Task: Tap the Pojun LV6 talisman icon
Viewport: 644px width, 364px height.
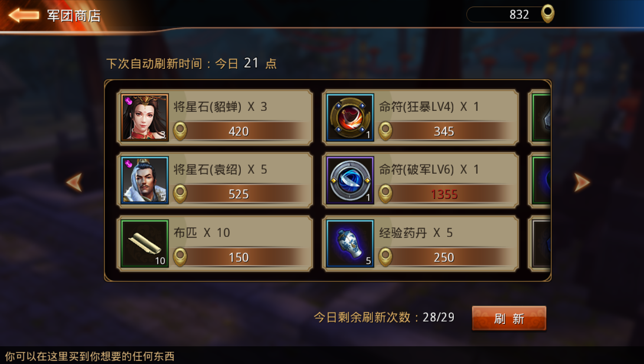Action: [350, 180]
